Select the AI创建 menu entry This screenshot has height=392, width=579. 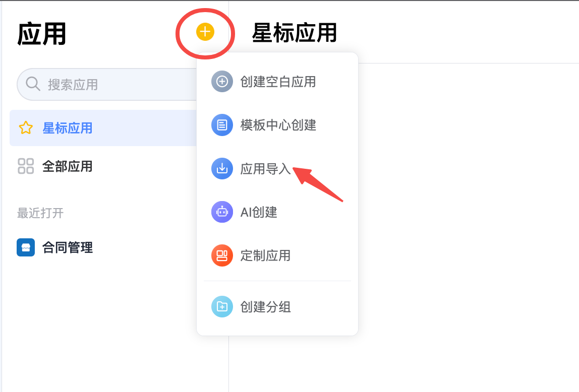(277, 212)
